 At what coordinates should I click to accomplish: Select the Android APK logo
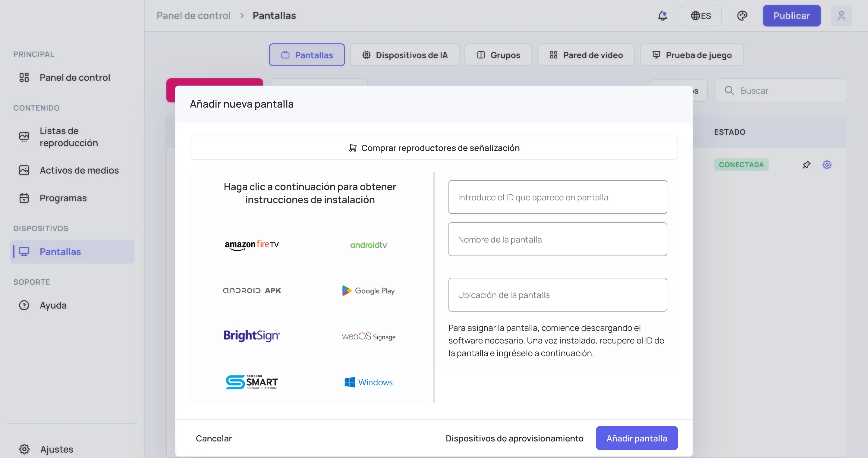click(252, 291)
